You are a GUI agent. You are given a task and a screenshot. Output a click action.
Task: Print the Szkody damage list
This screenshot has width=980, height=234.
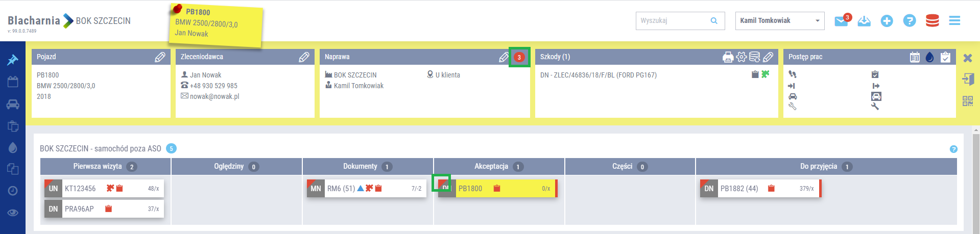[728, 57]
